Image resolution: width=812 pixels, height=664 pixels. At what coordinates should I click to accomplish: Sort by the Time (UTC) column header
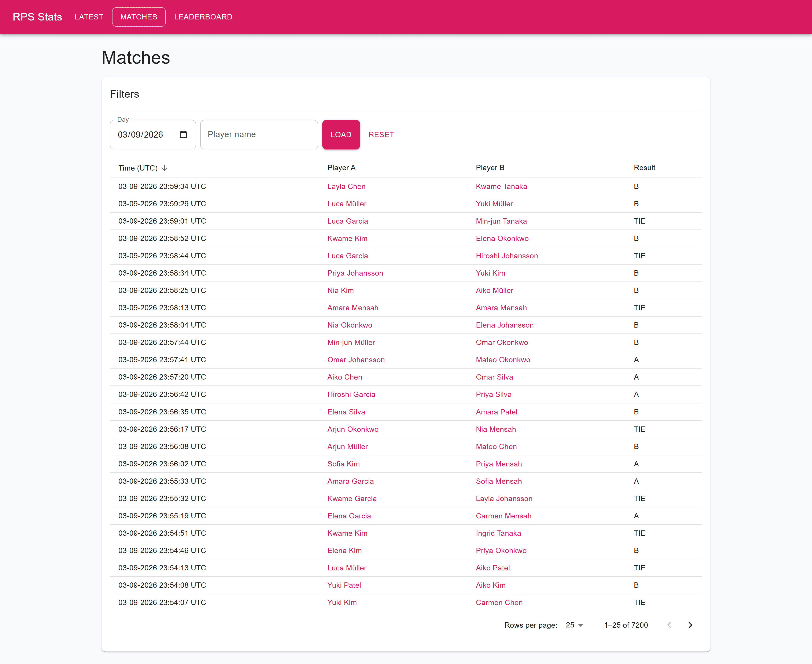[x=138, y=168]
